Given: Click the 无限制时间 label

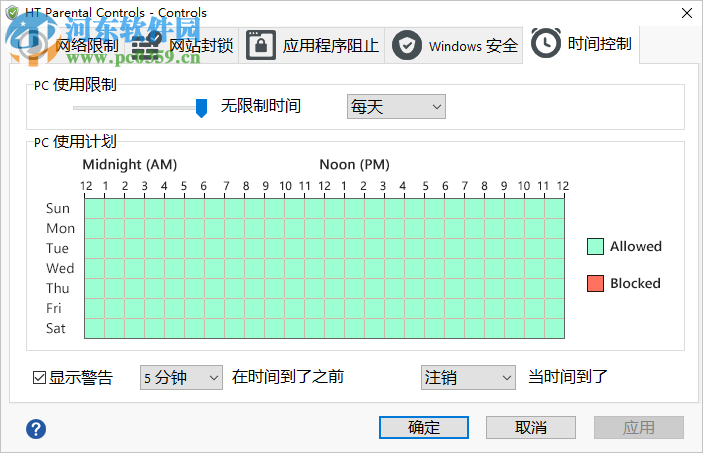Looking at the screenshot, I should 260,106.
